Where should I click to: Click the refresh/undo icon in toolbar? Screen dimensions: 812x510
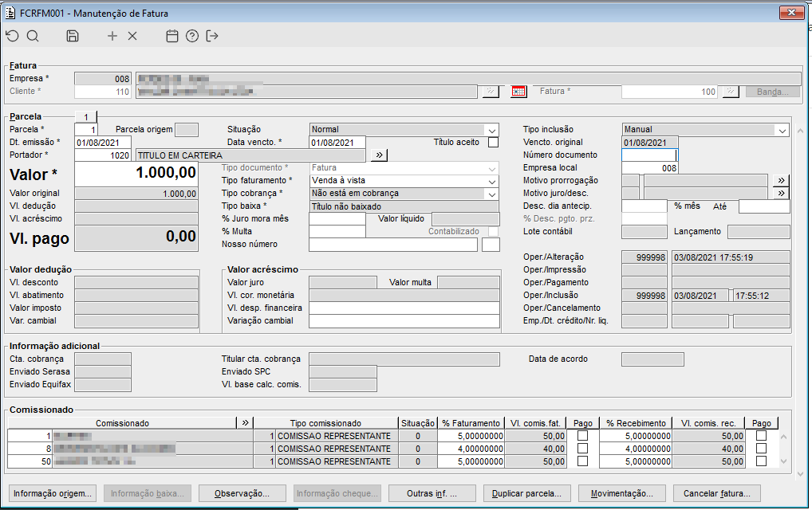click(12, 36)
